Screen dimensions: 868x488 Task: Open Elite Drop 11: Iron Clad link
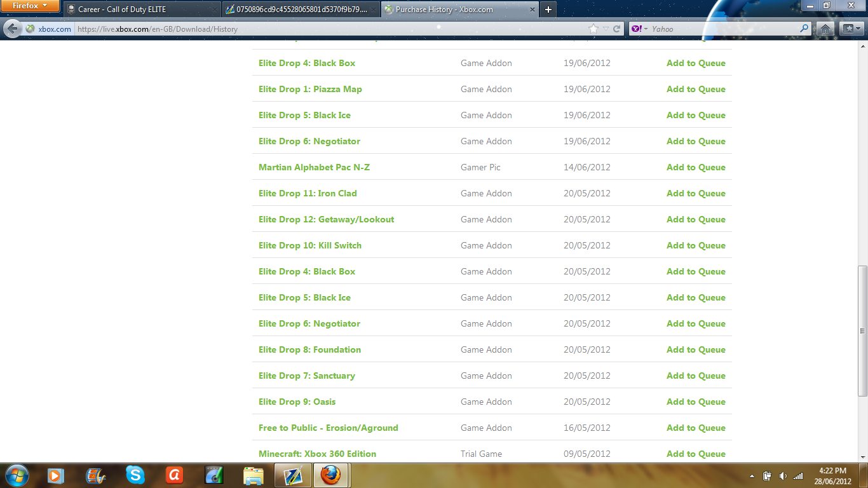tap(308, 193)
